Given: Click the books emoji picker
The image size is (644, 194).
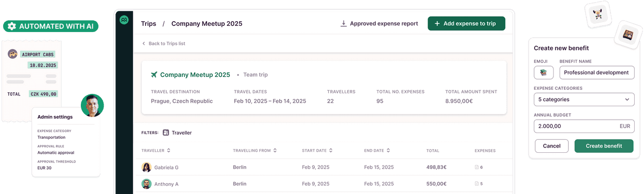Looking at the screenshot, I should [544, 73].
